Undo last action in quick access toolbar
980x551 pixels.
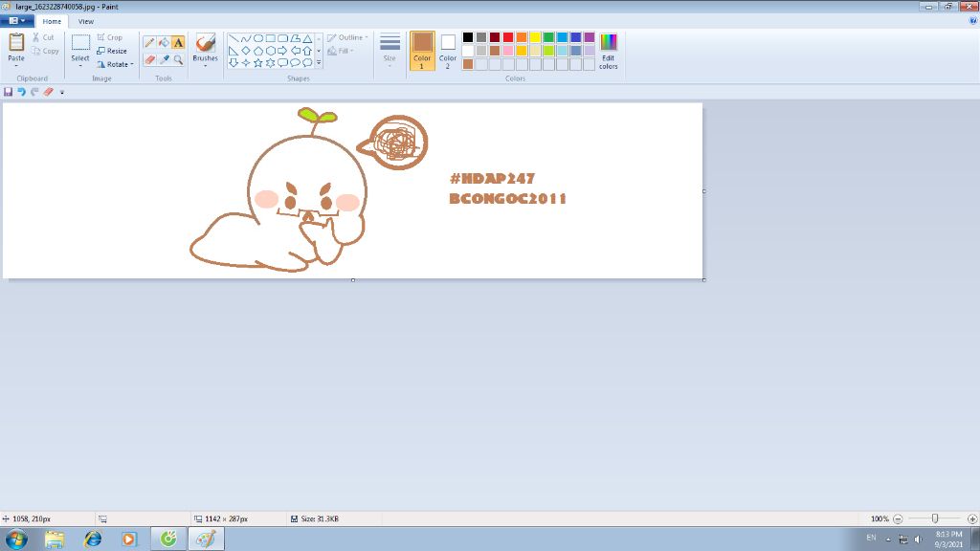coord(21,92)
